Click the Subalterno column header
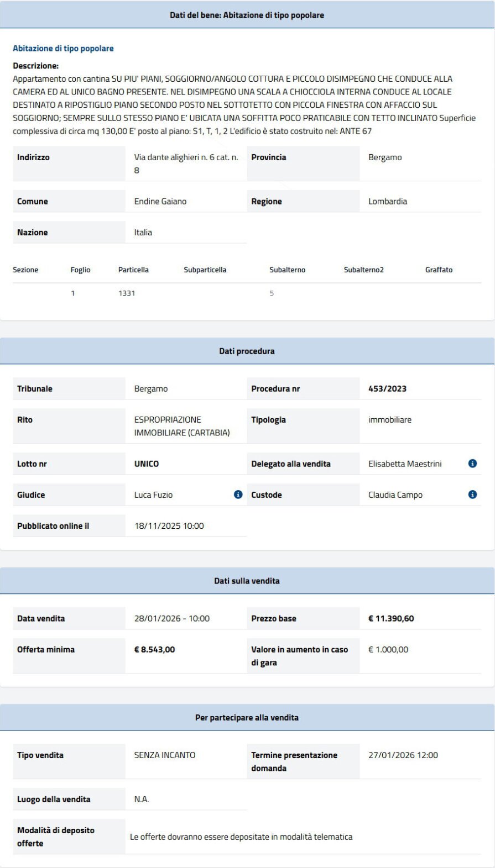Screen dimensions: 495x868 pyautogui.click(x=287, y=270)
